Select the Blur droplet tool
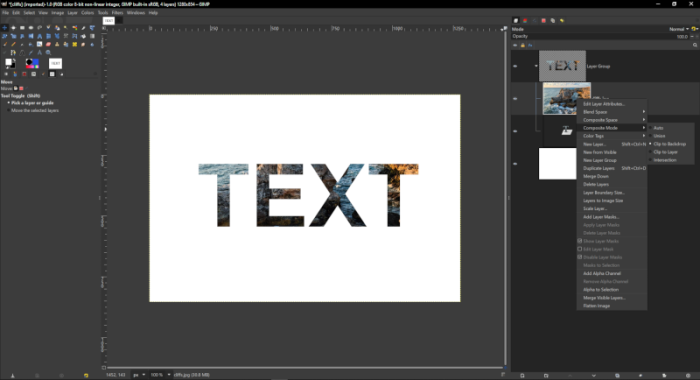This screenshot has height=380, width=700. click(x=92, y=44)
